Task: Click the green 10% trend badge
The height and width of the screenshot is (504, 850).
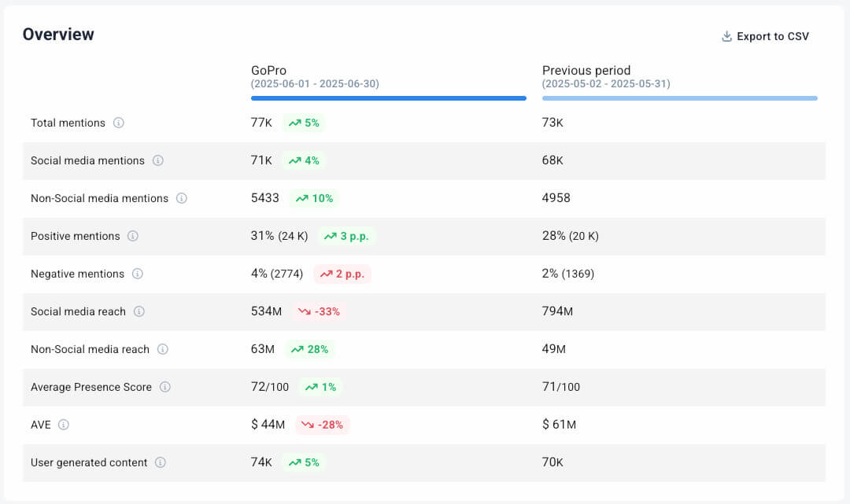Action: coord(314,199)
